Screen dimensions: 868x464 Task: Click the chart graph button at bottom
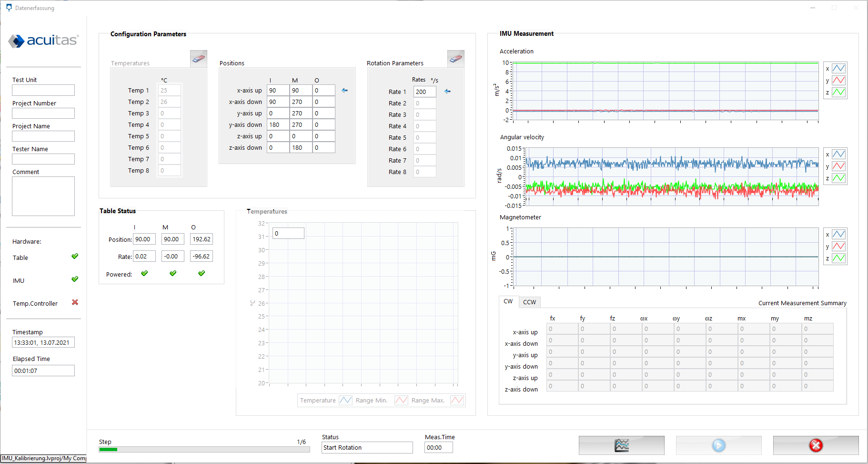(621, 445)
